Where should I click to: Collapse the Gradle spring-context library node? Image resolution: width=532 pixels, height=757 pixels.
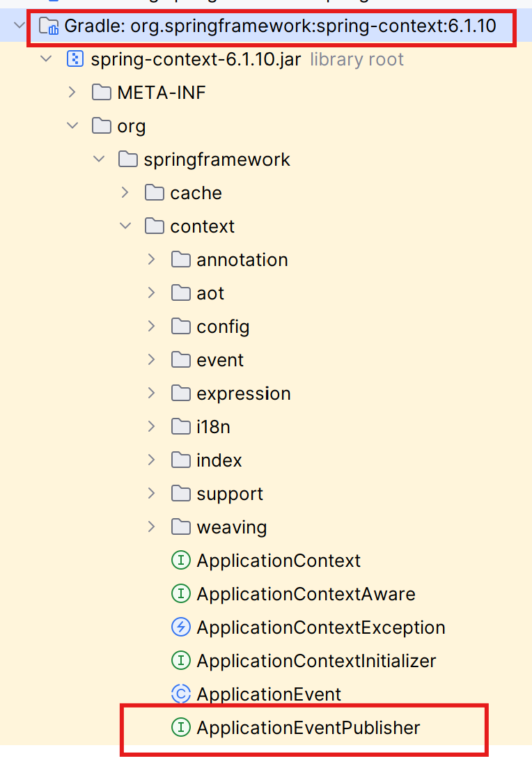tap(19, 27)
